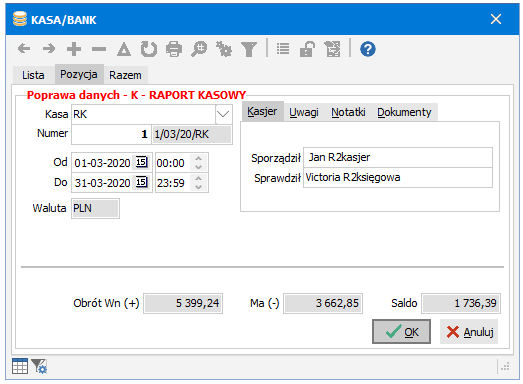Viewport: 523px width, 384px height.
Task: Refresh data with circular arrow icon
Action: click(149, 49)
